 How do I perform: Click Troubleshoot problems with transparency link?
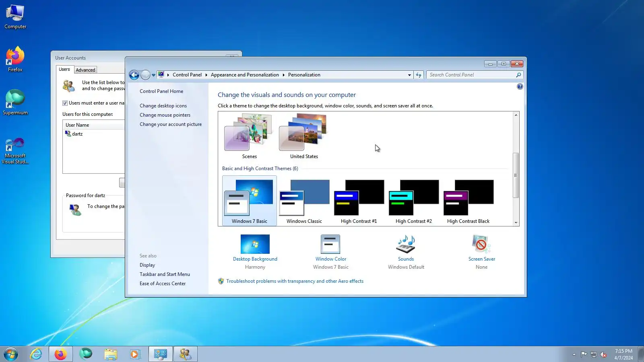click(x=295, y=281)
